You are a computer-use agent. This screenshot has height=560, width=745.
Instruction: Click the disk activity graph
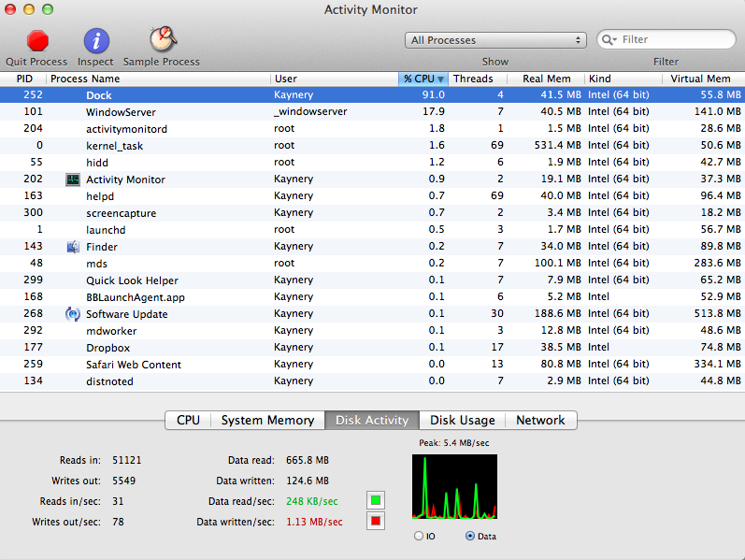pyautogui.click(x=454, y=486)
